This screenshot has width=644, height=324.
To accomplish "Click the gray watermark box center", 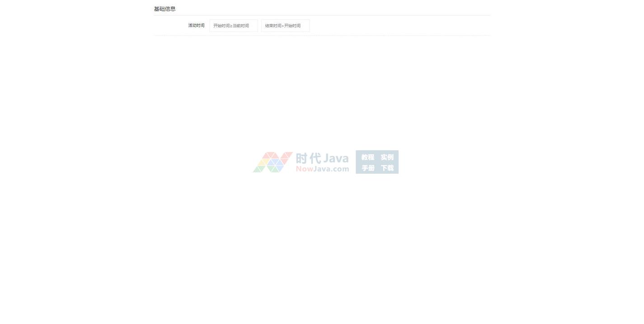I will (377, 162).
